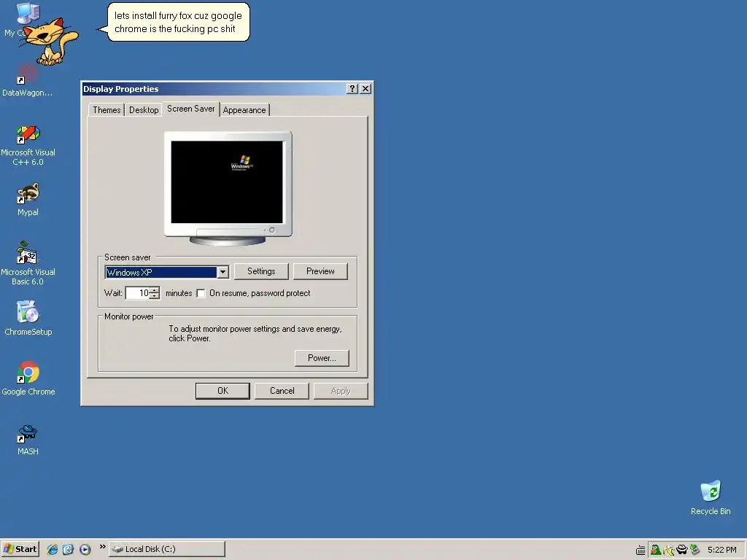Screen dimensions: 747x560
Task: Expand the Quick Launch overflow chevron
Action: [102, 547]
